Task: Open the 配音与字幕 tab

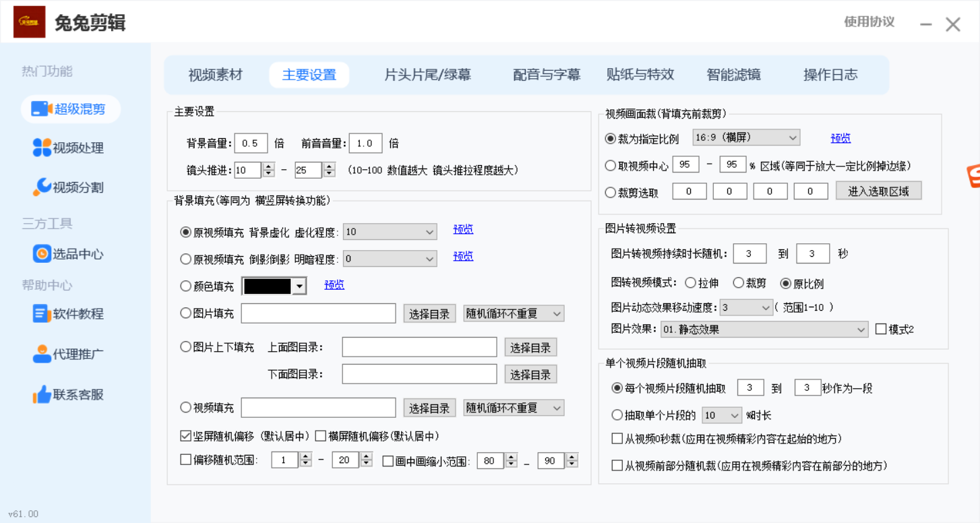Action: 546,75
